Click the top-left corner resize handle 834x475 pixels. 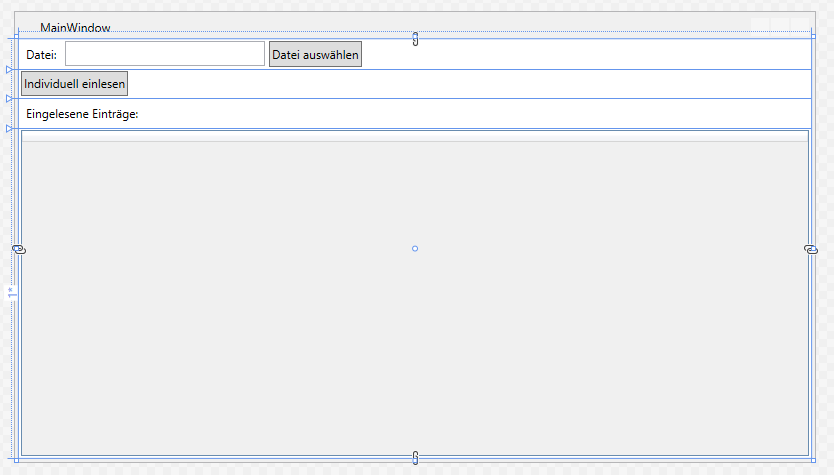coord(16,38)
